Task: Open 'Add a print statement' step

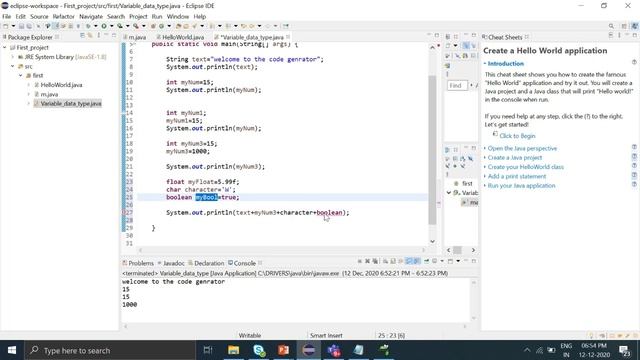Action: (517, 176)
